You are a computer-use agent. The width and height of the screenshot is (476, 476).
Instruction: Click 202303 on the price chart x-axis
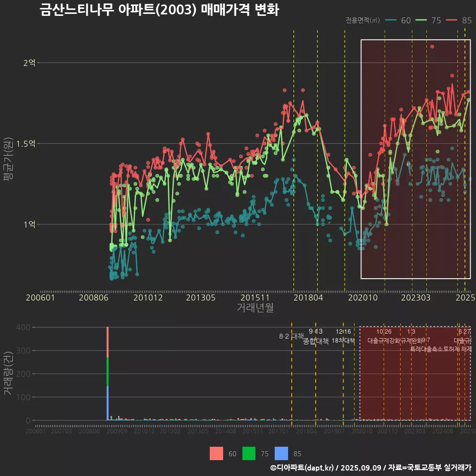(x=416, y=297)
